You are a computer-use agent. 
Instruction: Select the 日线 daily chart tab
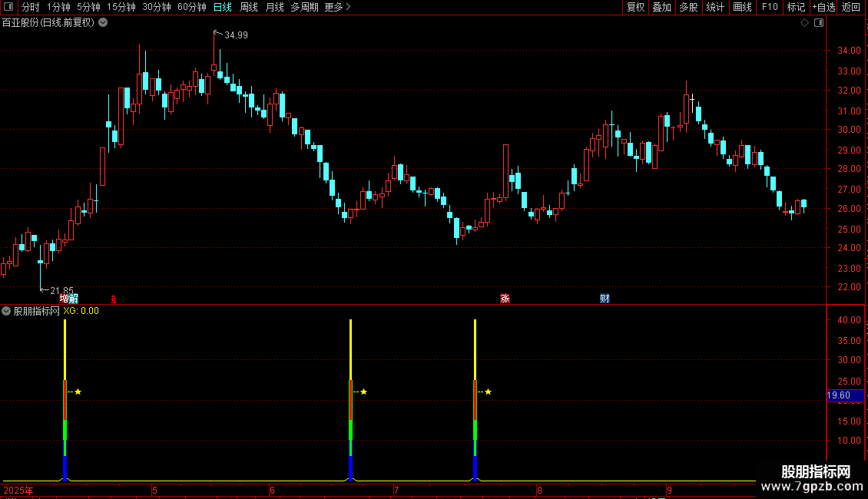pos(223,7)
